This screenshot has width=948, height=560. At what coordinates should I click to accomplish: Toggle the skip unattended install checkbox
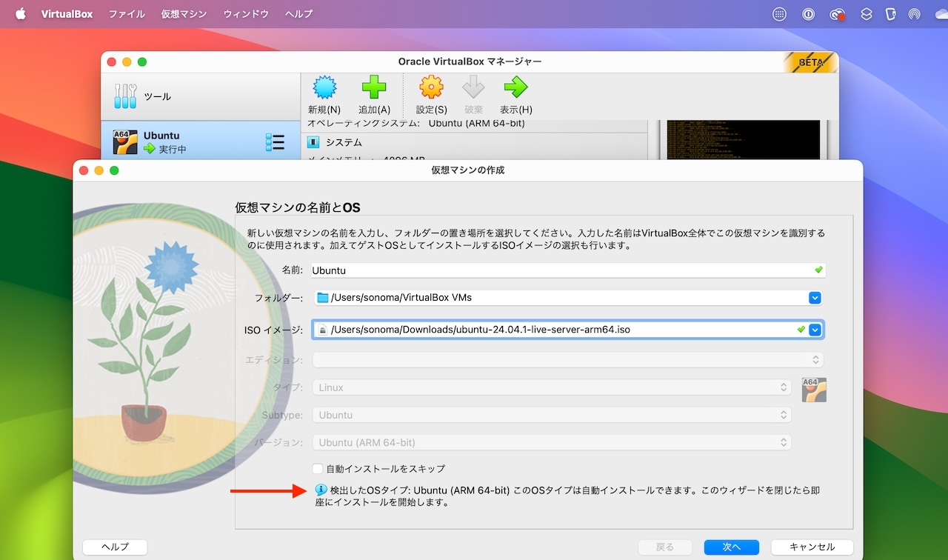tap(318, 468)
